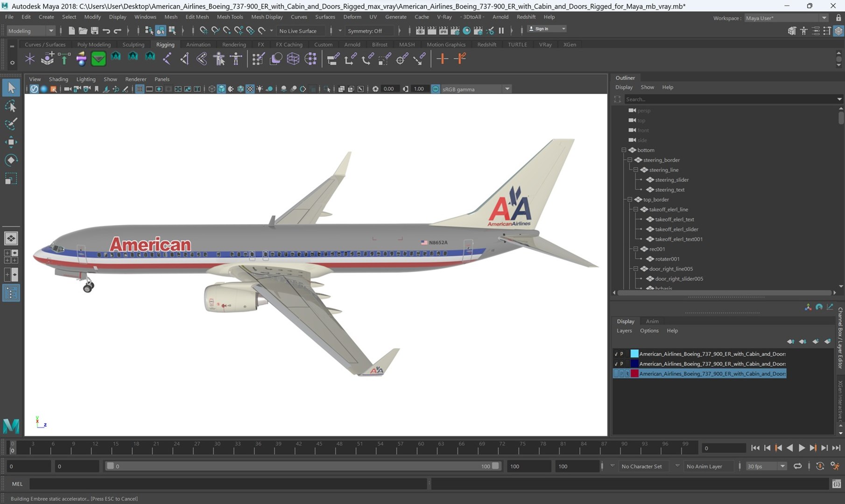This screenshot has height=504, width=845.
Task: Collapse the bottom node in Outliner
Action: click(x=624, y=150)
